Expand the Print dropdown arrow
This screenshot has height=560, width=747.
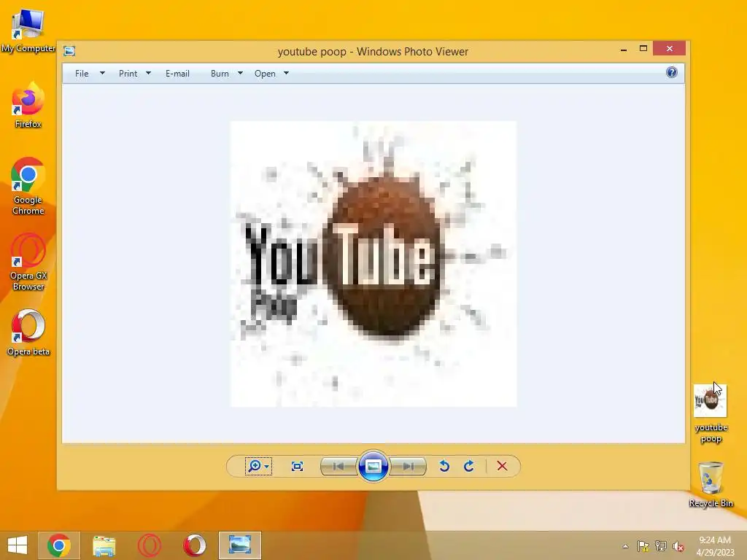(x=148, y=74)
